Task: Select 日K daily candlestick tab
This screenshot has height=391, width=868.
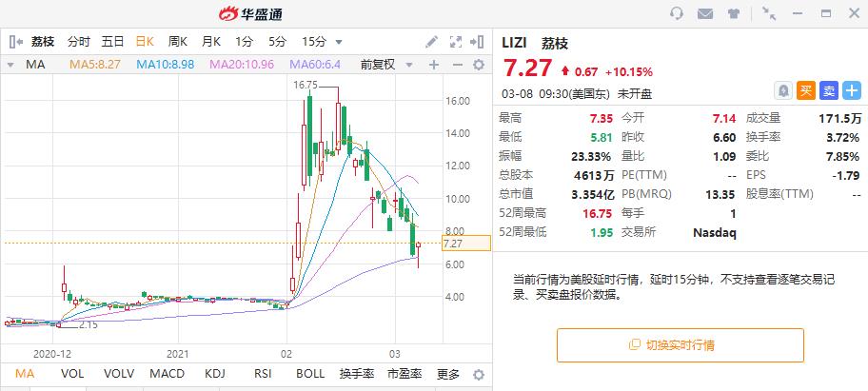Action: point(145,42)
